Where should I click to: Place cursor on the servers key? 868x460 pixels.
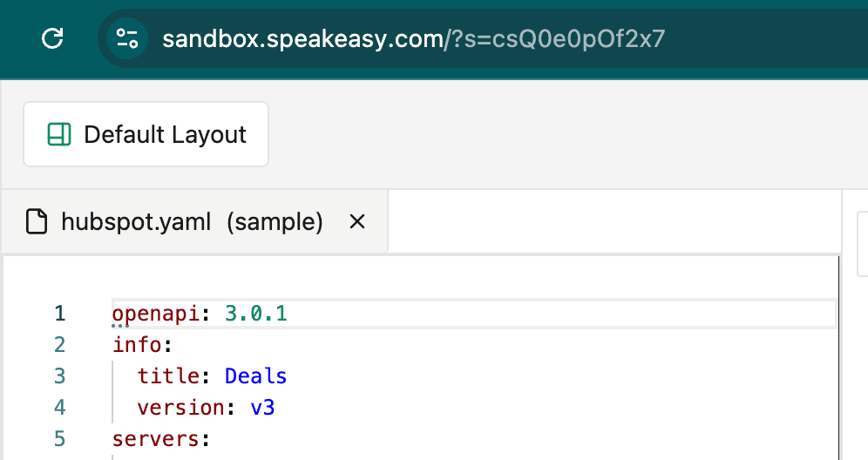pos(155,439)
